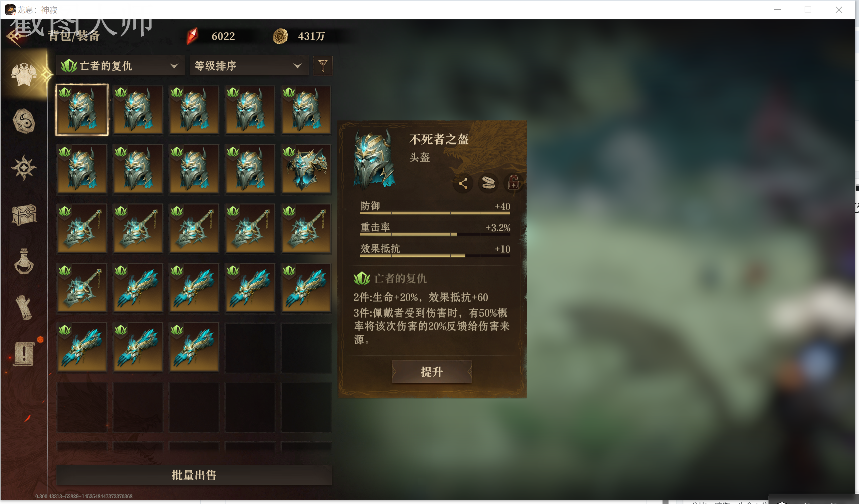
Task: Toggle the padlock on 不死者之盔
Action: click(514, 183)
